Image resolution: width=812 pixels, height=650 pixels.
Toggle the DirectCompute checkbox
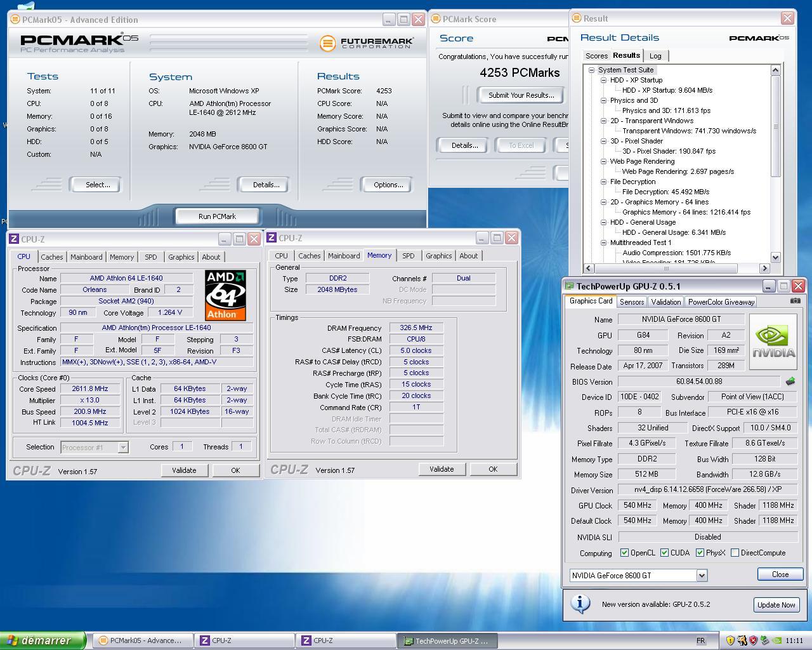735,553
